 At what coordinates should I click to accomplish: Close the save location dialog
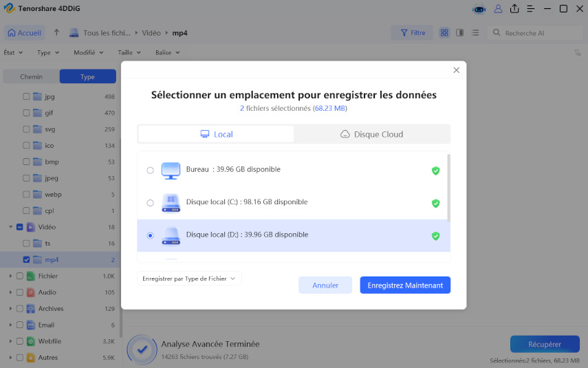click(457, 70)
